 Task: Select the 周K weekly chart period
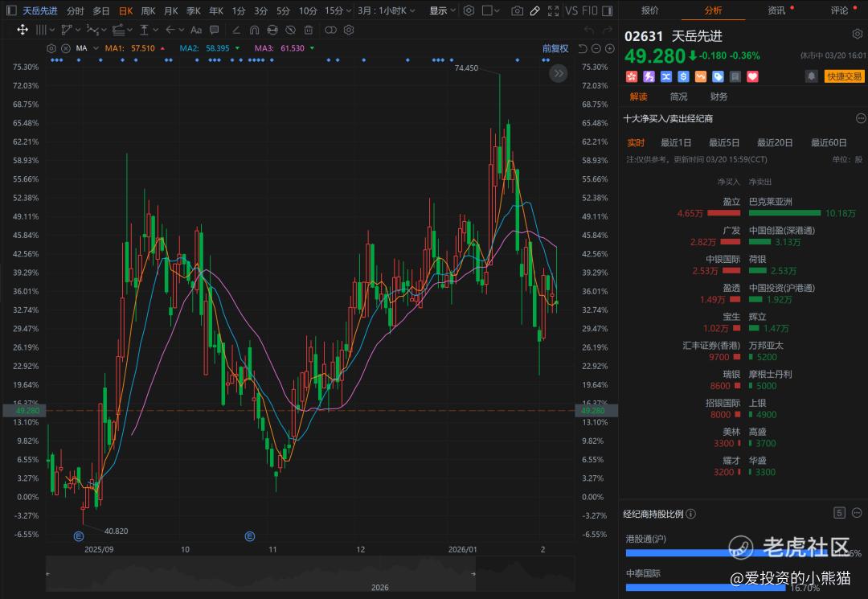148,10
